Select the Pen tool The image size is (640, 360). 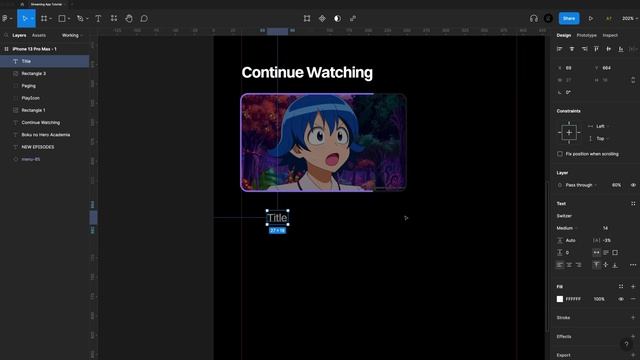pos(80,18)
